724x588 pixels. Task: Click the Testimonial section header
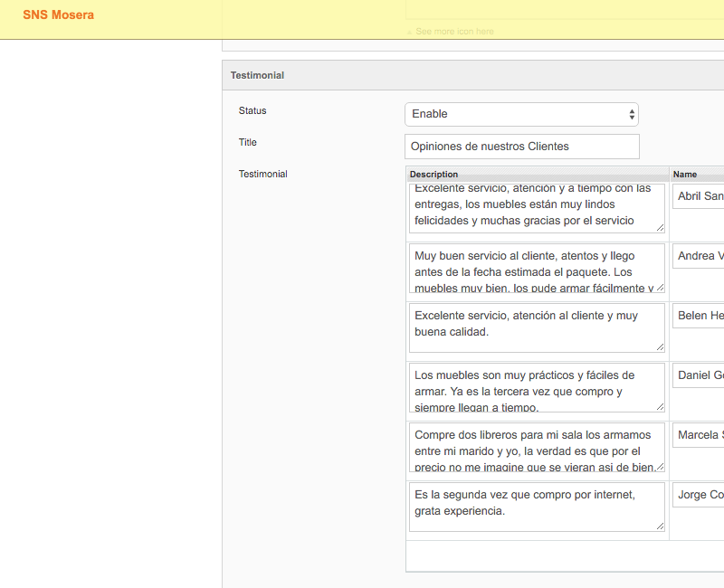[x=257, y=75]
